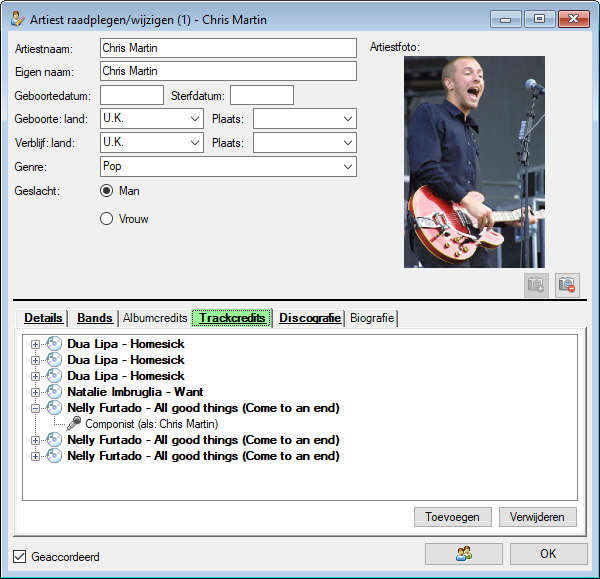Click the artist photo of Chris Martin

click(x=474, y=162)
